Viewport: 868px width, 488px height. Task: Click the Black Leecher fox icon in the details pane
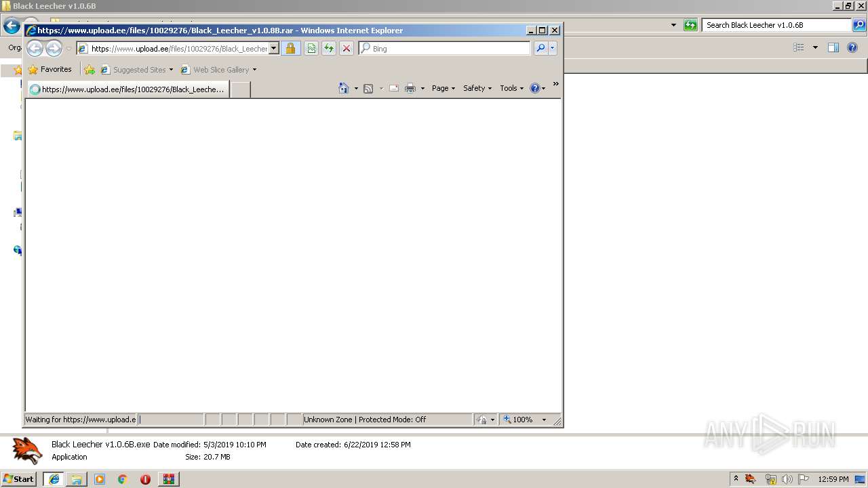tap(27, 451)
